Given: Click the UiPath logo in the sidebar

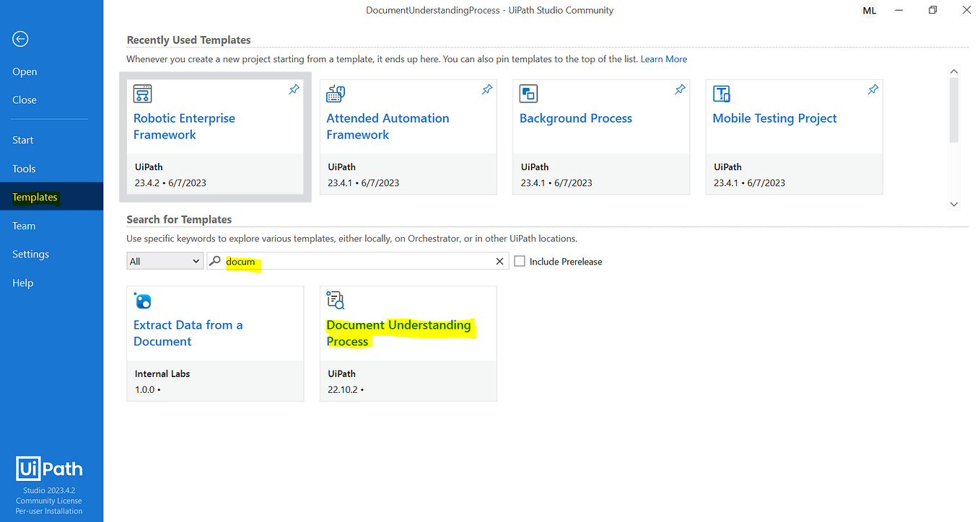Looking at the screenshot, I should (x=49, y=469).
